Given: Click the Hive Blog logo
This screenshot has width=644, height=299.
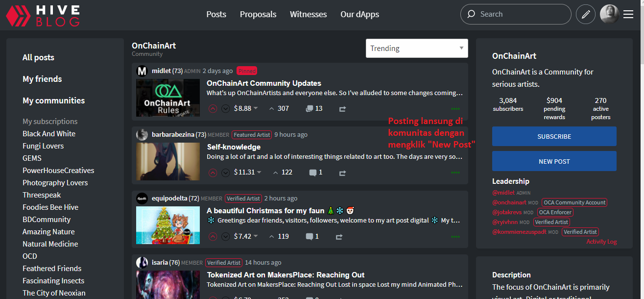Looking at the screenshot, I should (42, 15).
